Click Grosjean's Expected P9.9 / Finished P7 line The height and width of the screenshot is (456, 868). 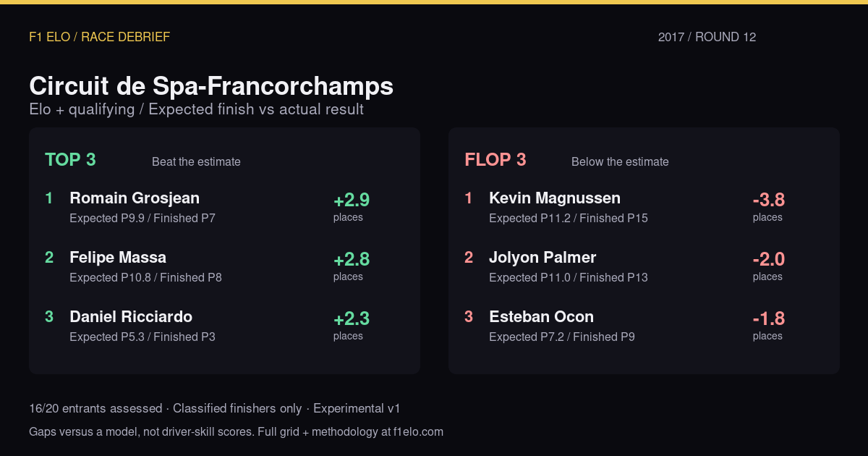click(142, 218)
